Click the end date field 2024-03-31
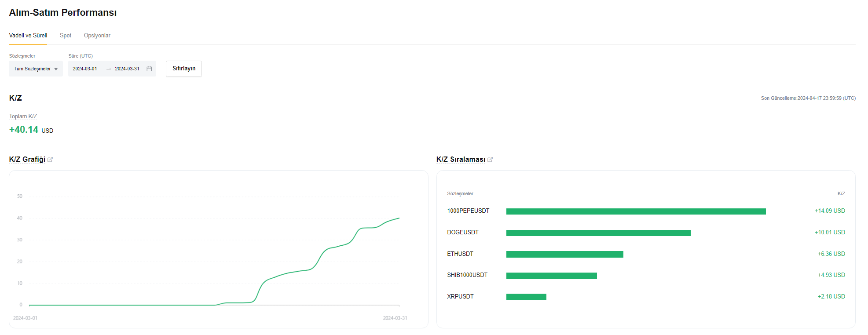The width and height of the screenshot is (868, 335). click(x=127, y=69)
